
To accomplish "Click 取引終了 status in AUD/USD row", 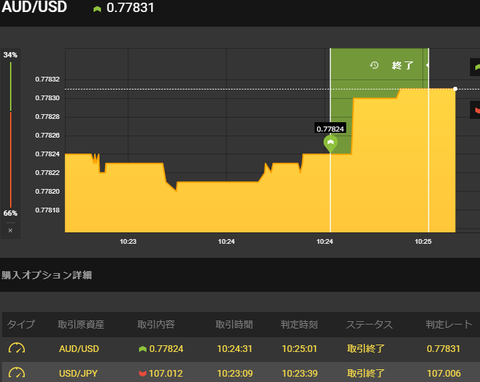I will [366, 349].
